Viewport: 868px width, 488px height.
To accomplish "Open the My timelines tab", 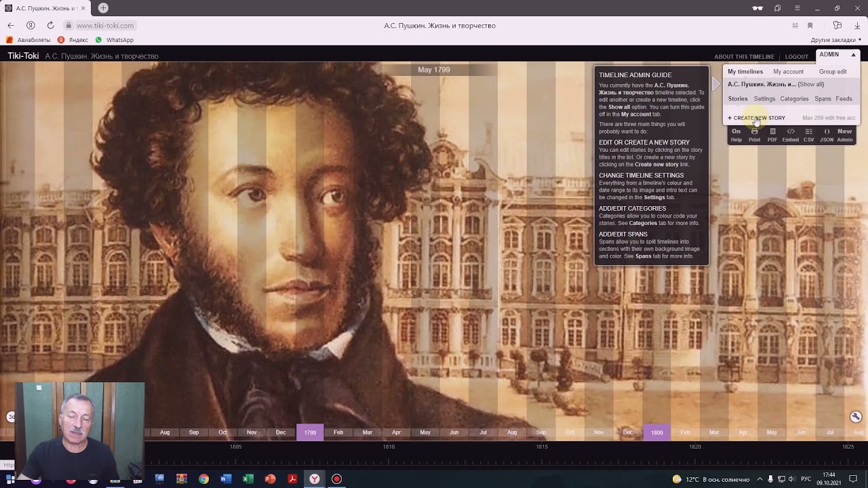I will pos(745,72).
